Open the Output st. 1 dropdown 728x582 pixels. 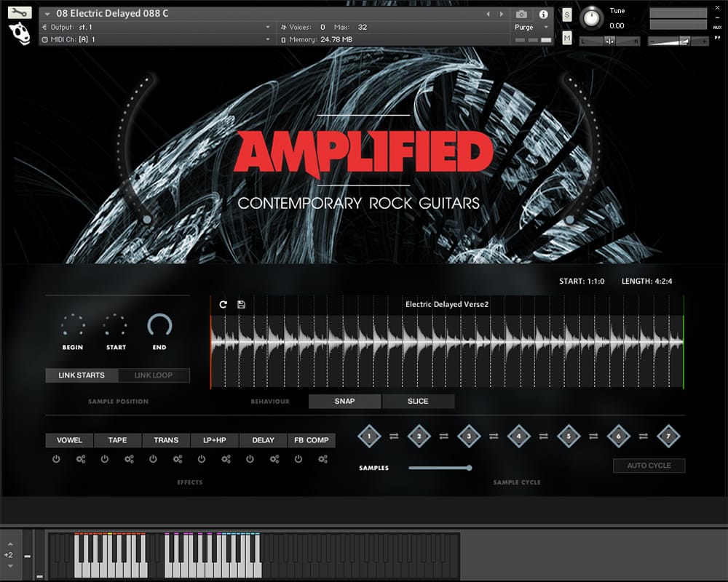click(x=268, y=27)
